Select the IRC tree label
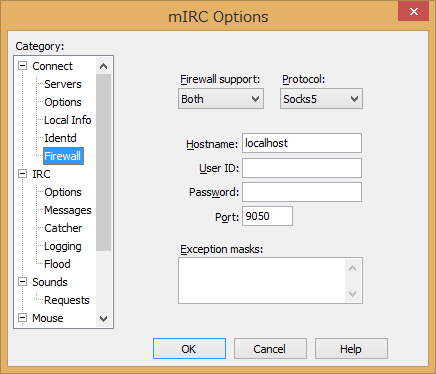 (x=41, y=174)
